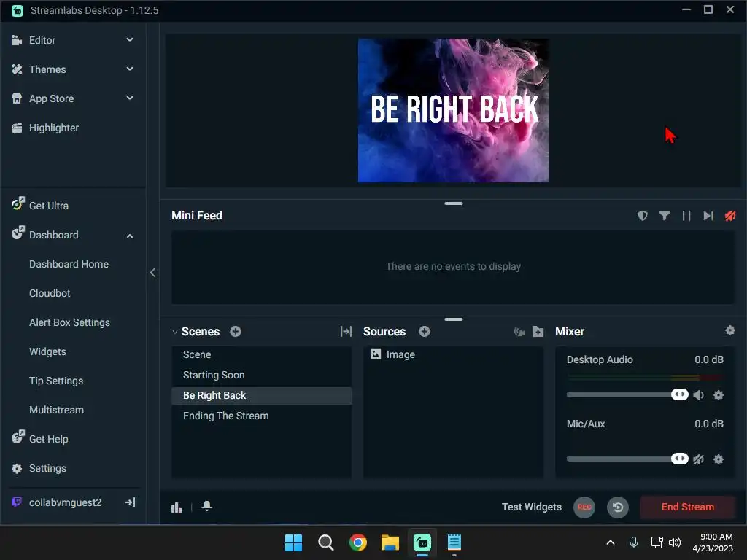Expand the Themes menu chevron
747x560 pixels.
(x=130, y=69)
